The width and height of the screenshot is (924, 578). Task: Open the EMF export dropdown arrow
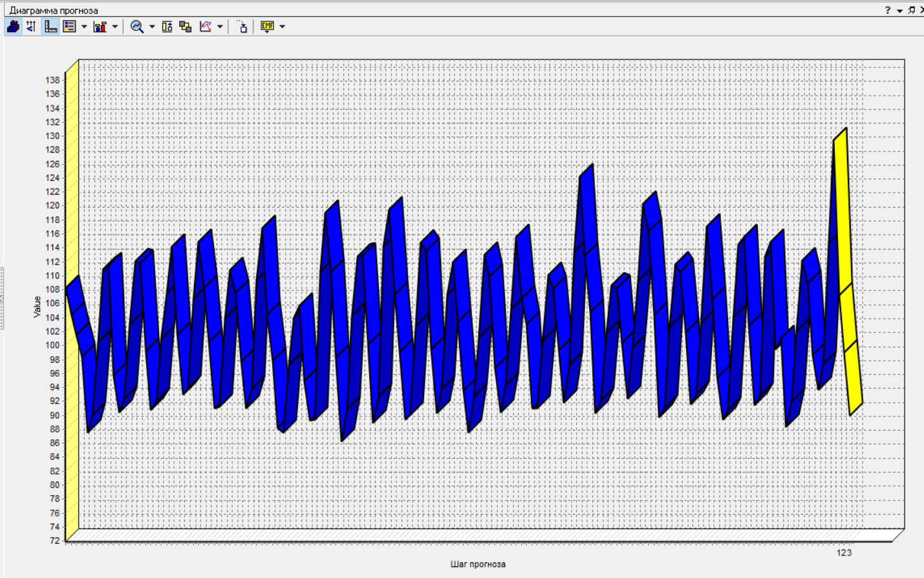(x=282, y=27)
